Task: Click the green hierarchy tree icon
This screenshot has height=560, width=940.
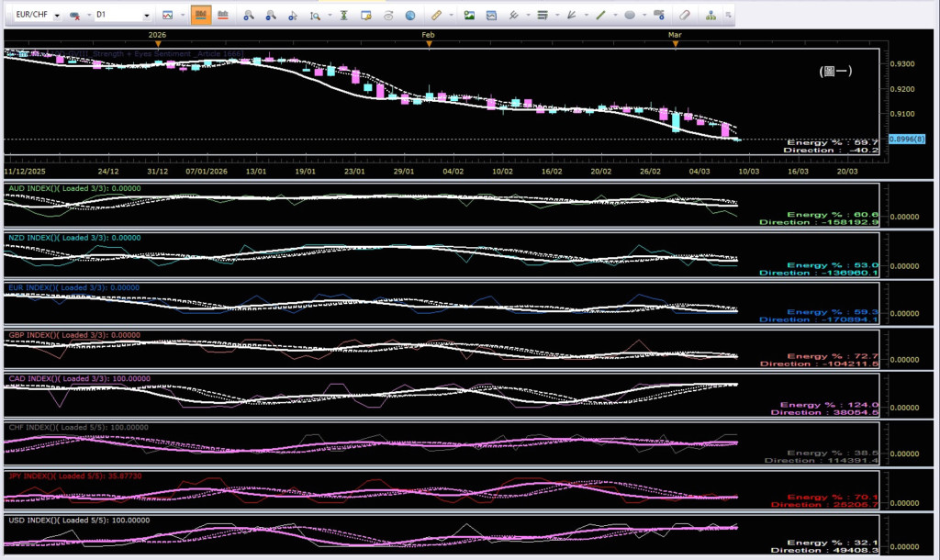Action: [x=711, y=16]
